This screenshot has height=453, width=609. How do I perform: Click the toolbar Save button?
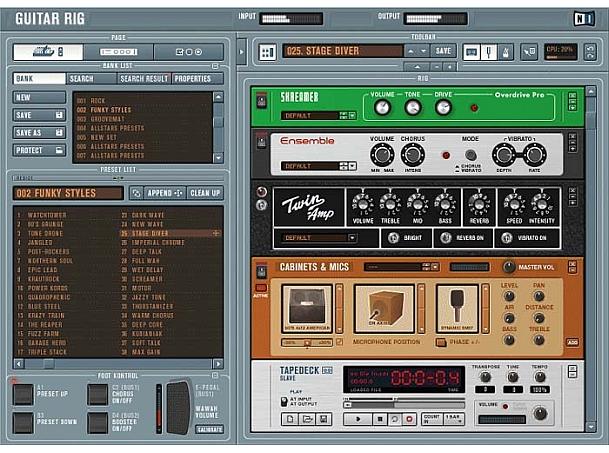click(x=443, y=51)
